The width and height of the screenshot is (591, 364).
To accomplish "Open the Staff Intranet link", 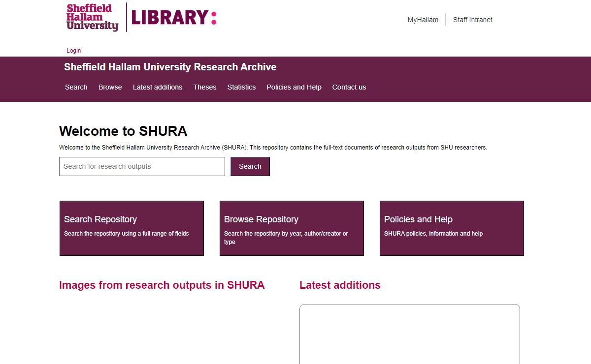I will [473, 20].
